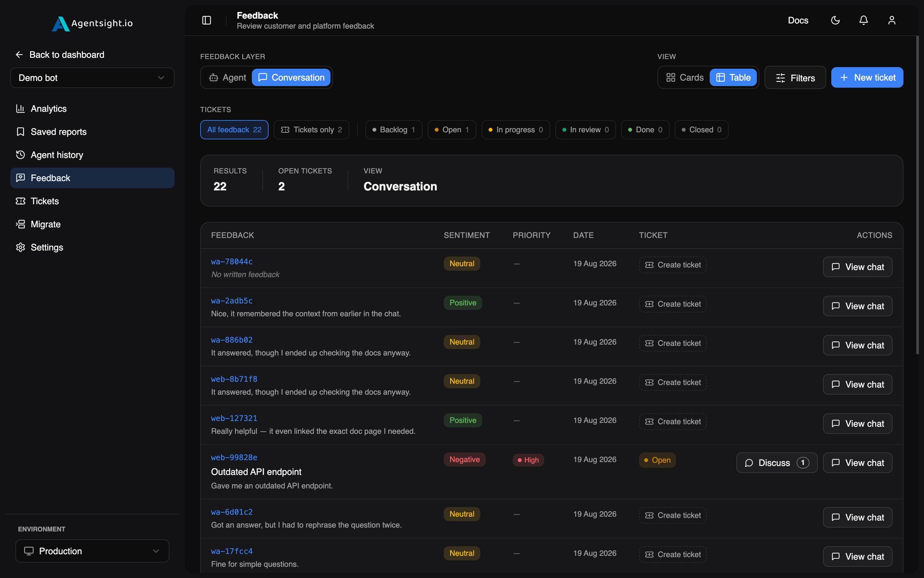Toggle the sidebar panel icon
924x578 pixels.
click(x=207, y=20)
